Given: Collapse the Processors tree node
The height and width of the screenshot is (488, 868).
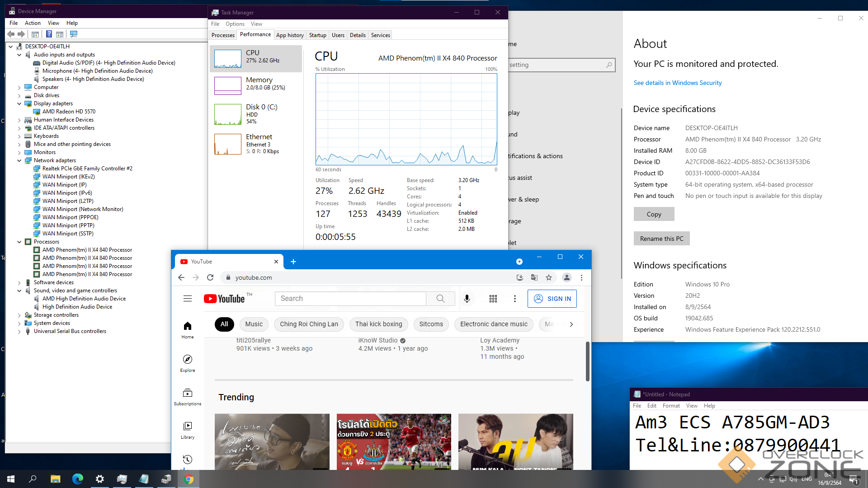Looking at the screenshot, I should point(19,242).
